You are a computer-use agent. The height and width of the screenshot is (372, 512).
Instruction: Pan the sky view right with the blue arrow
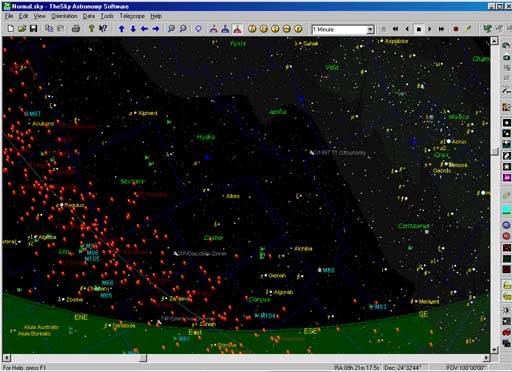click(x=156, y=29)
